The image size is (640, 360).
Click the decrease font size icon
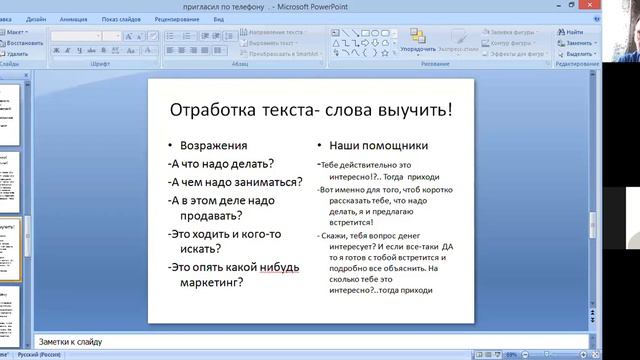140,37
